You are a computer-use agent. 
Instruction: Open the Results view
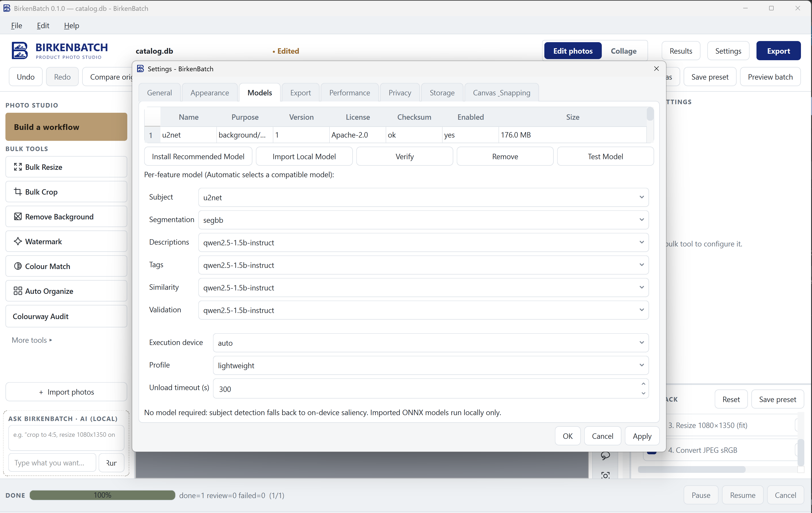pyautogui.click(x=681, y=51)
